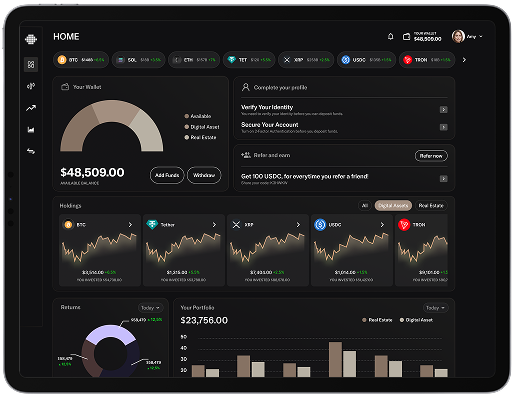Screen dimensions: 515x399
Task: Click the TRON icon in ticker bar
Action: tap(407, 60)
